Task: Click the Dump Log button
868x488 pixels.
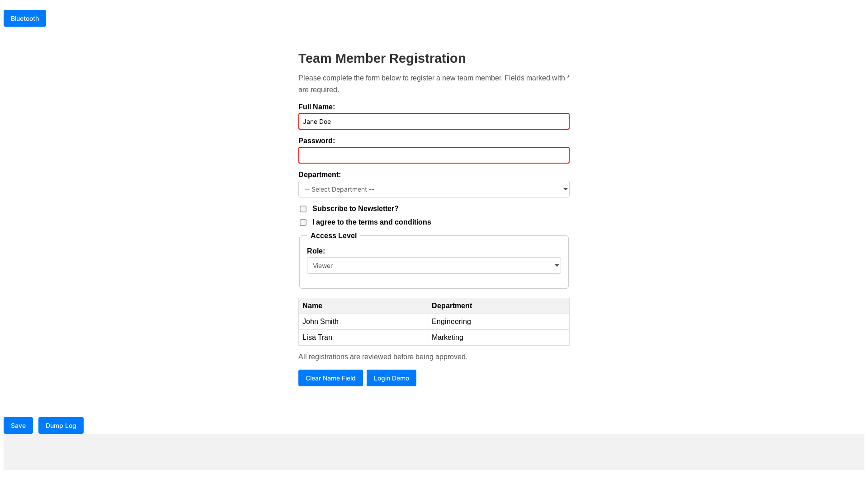Action: [x=61, y=426]
